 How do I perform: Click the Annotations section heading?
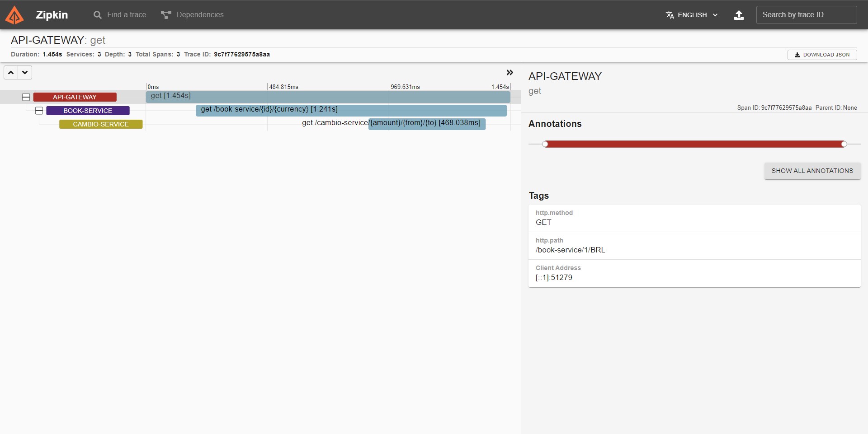tap(555, 124)
